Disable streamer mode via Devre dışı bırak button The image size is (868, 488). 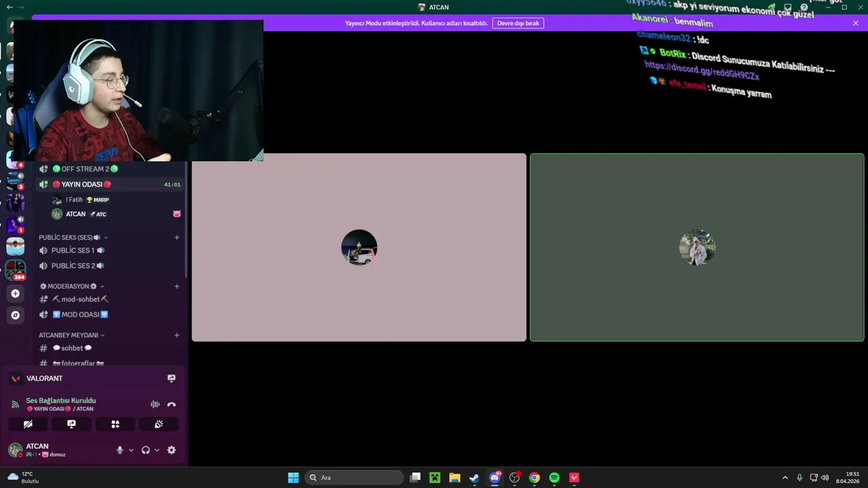[518, 23]
